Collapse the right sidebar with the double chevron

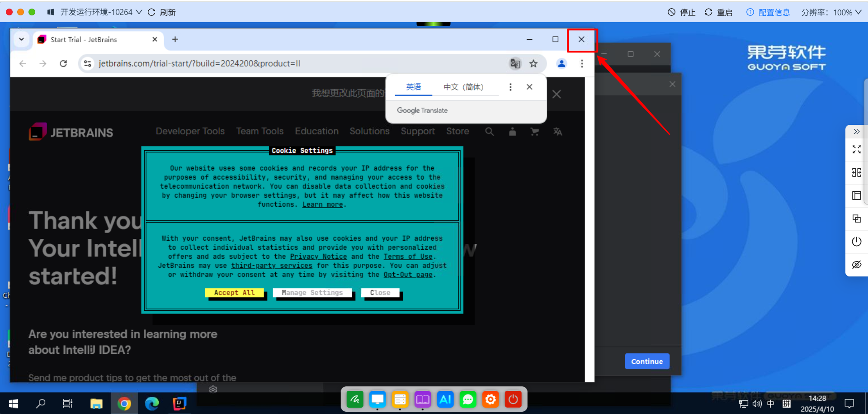pyautogui.click(x=857, y=132)
